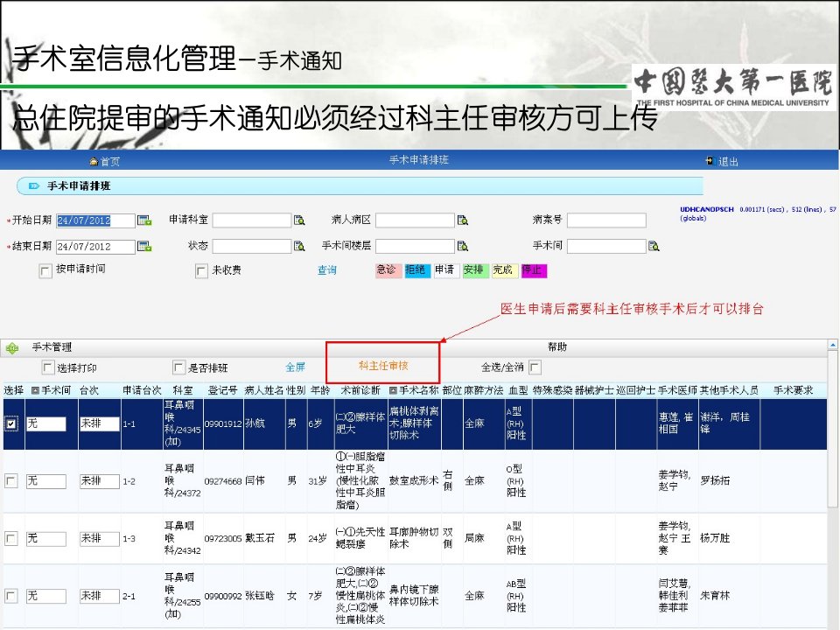Check the row checkbox for patient 张钰晗
The image size is (840, 630).
(x=10, y=596)
